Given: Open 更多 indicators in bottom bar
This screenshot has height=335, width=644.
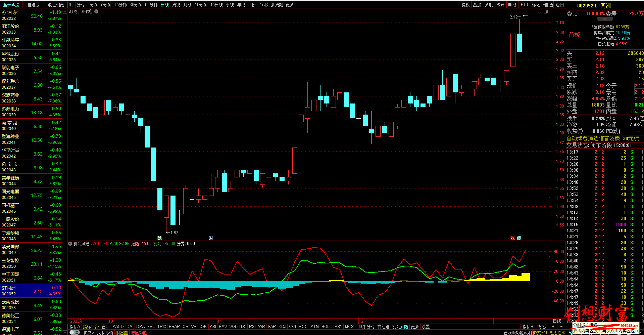Looking at the screenshot, I should (415, 326).
